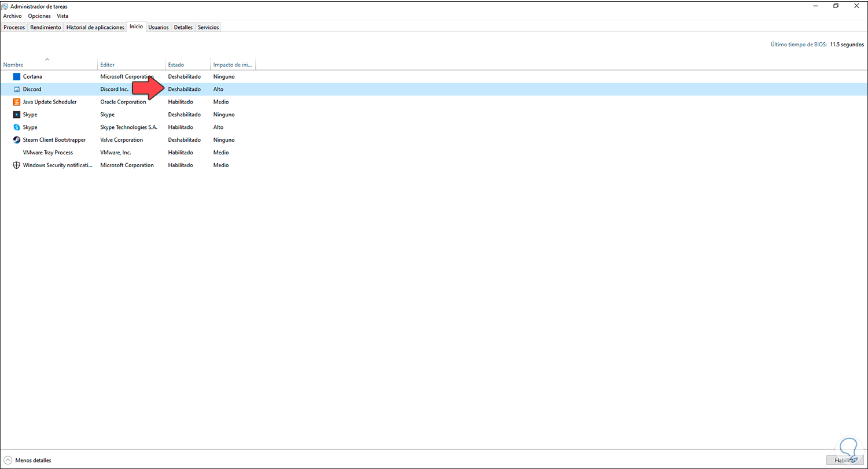Click the Cortana app icon
Image resolution: width=868 pixels, height=469 pixels.
[x=17, y=76]
